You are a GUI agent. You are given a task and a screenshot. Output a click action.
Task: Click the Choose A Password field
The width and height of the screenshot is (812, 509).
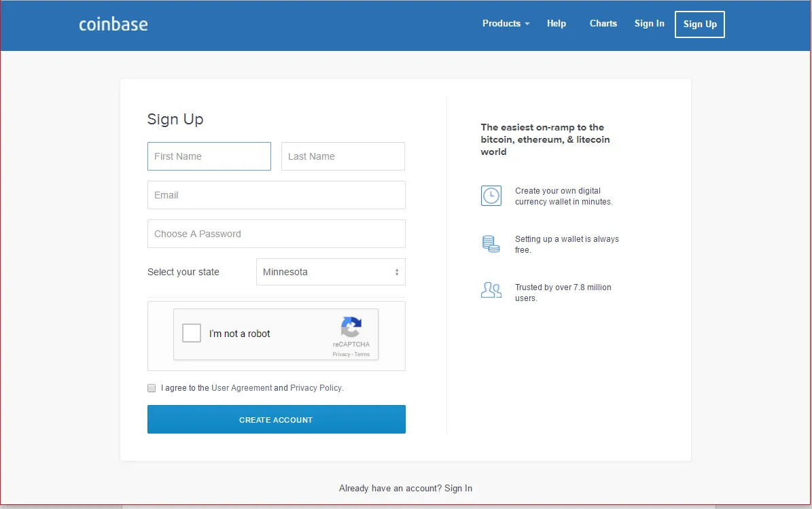(277, 234)
